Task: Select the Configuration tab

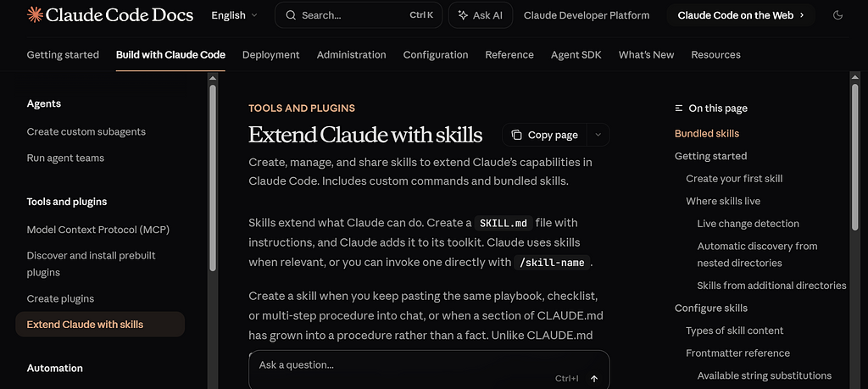Action: (x=435, y=54)
